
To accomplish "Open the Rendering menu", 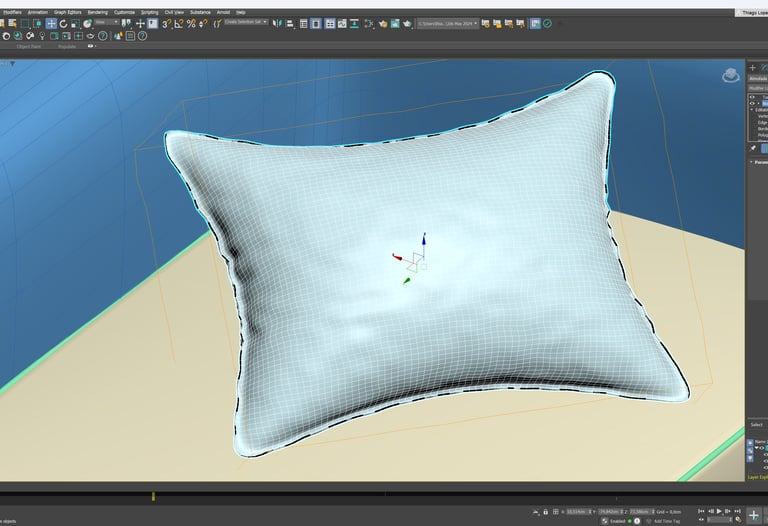I will [x=97, y=12].
